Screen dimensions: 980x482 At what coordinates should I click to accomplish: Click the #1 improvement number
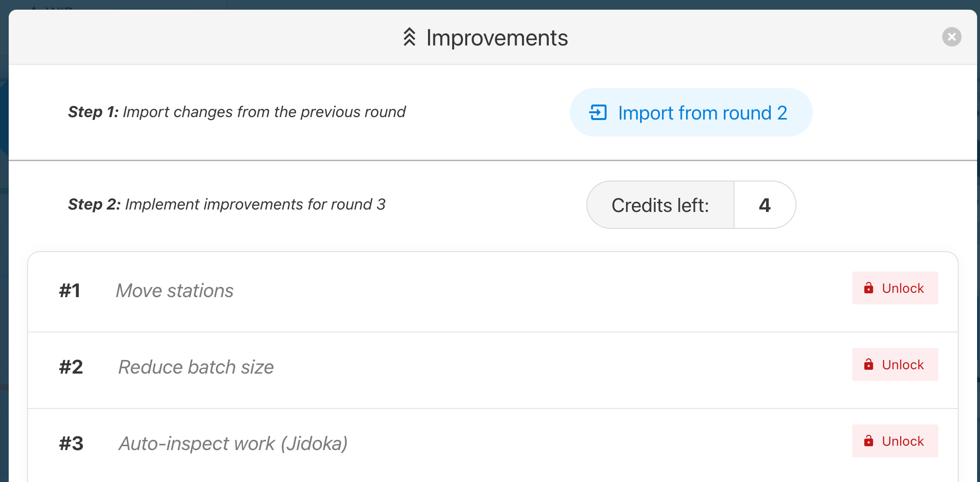point(70,291)
